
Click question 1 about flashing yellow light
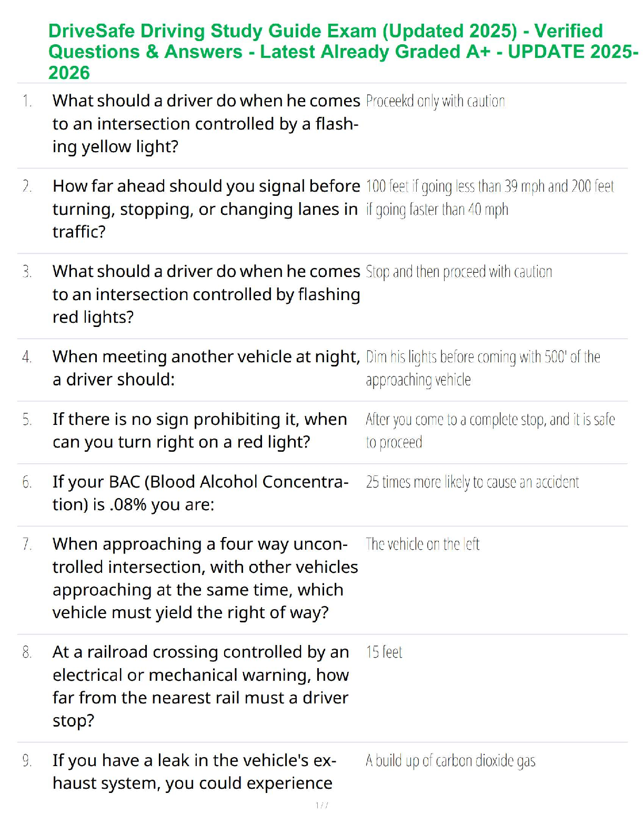[206, 124]
